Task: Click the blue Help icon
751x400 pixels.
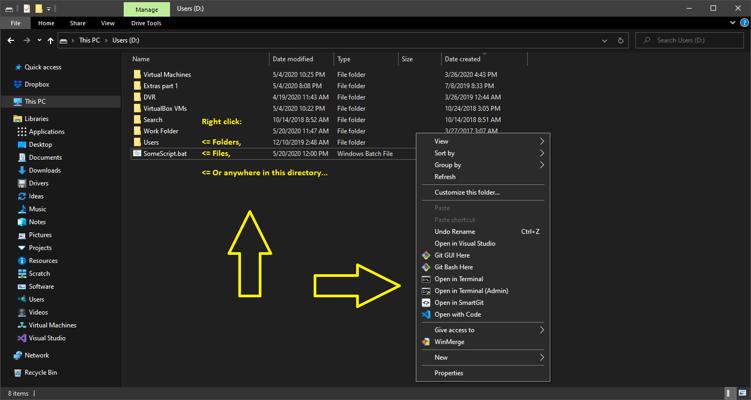Action: (x=741, y=23)
